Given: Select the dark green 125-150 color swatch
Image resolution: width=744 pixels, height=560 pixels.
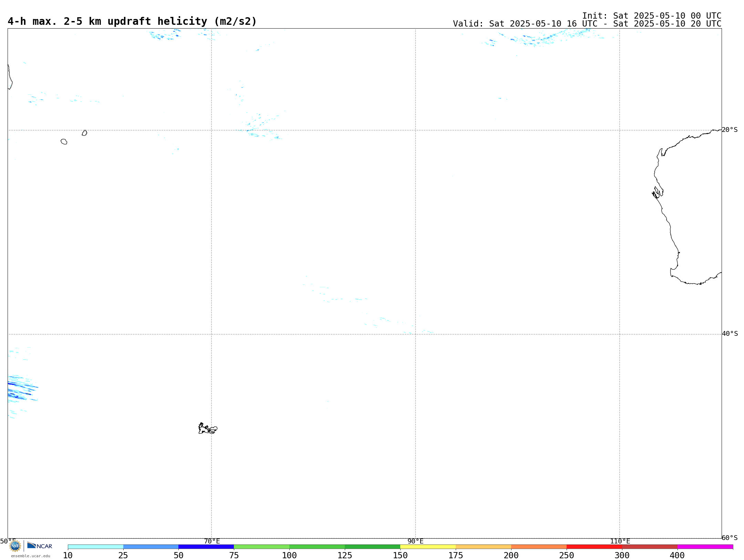Looking at the screenshot, I should click(x=373, y=547).
